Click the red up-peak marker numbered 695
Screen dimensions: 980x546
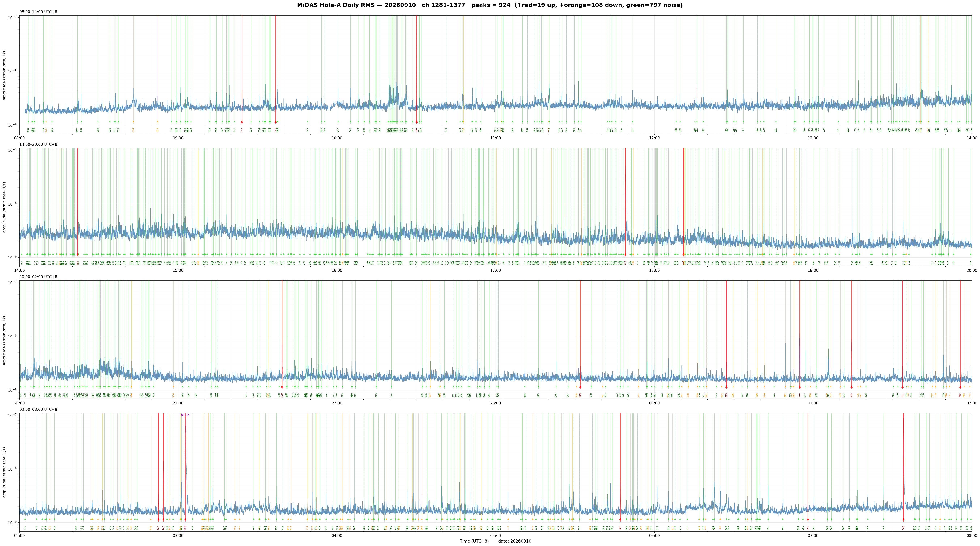click(x=852, y=387)
